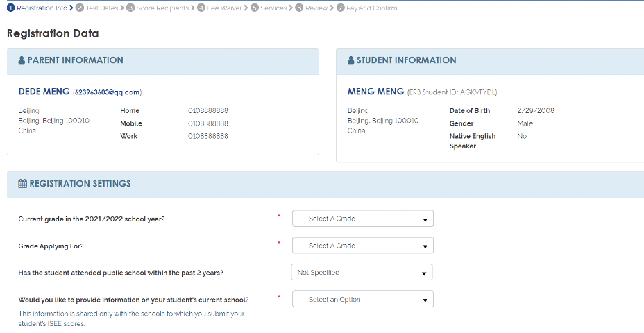Click the DEDE MENG parent name link
The image size is (644, 333).
pos(44,92)
